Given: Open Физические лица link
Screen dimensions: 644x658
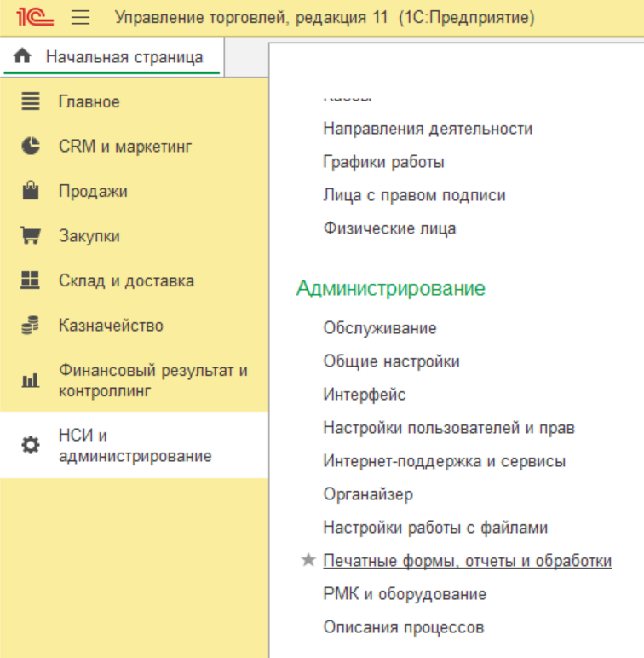Looking at the screenshot, I should (x=389, y=228).
